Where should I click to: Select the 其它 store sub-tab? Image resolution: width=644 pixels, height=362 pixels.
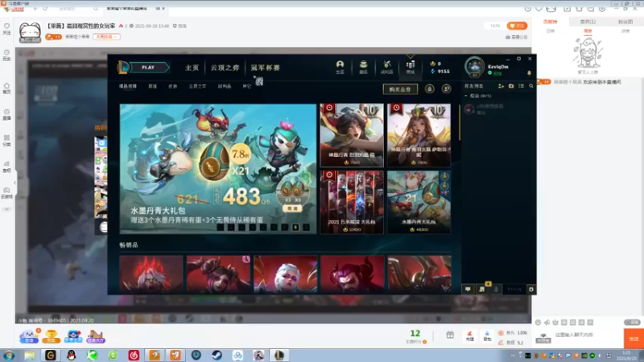(x=247, y=86)
